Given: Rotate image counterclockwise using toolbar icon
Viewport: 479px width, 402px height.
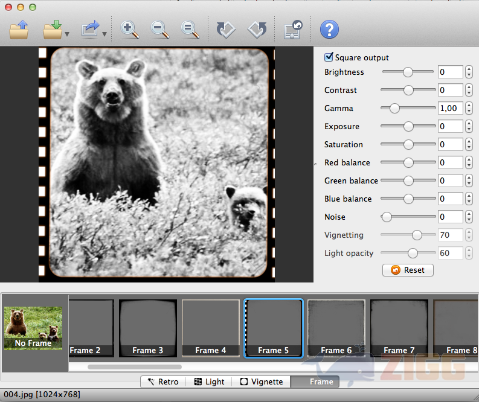Looking at the screenshot, I should pos(257,30).
